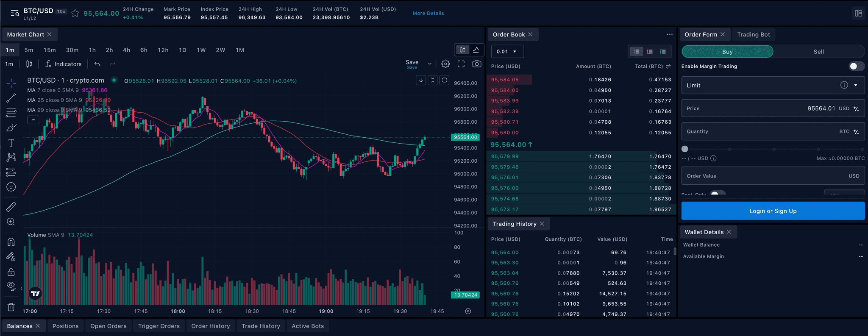Screen dimensions: 868x336
Task: Remove all drawings with the trash icon
Action: (x=11, y=307)
